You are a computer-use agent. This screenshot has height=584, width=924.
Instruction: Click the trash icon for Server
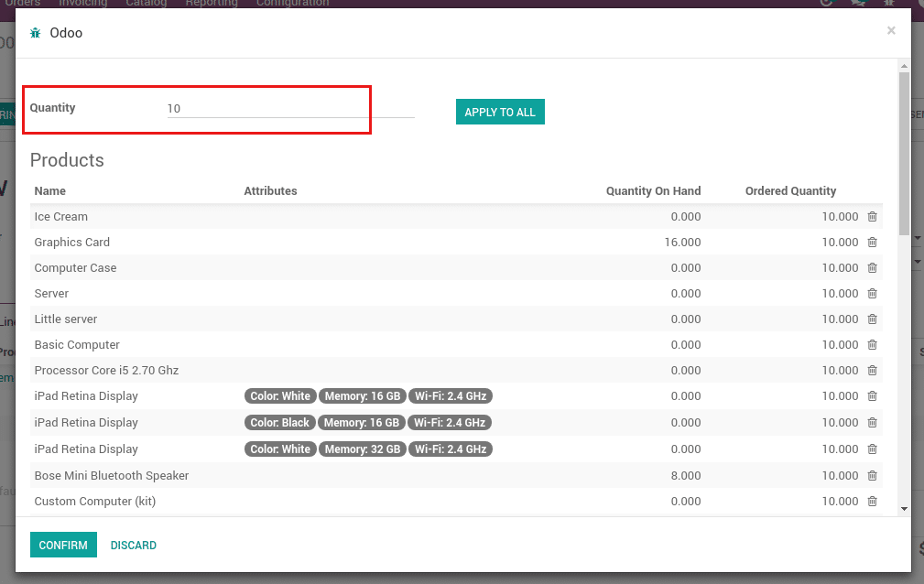pos(872,294)
